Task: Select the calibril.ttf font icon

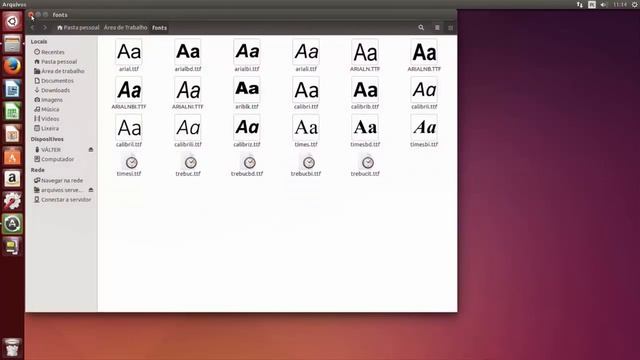Action: [129, 127]
